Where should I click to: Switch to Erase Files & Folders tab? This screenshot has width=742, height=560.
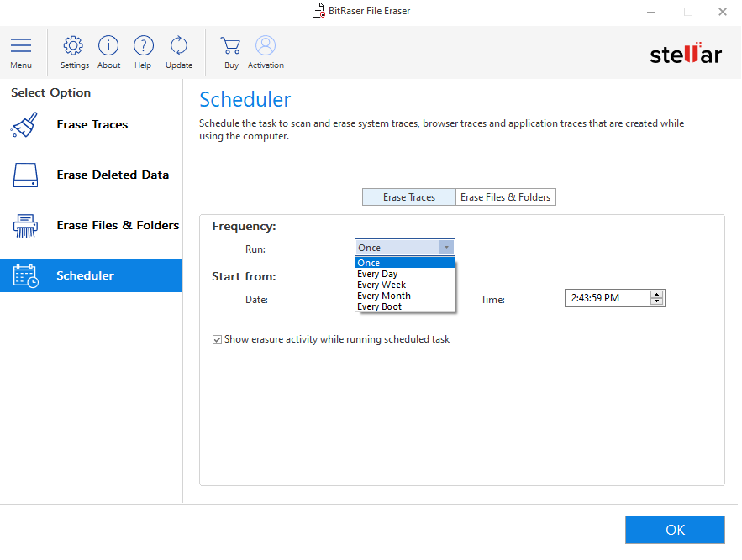[x=505, y=197]
